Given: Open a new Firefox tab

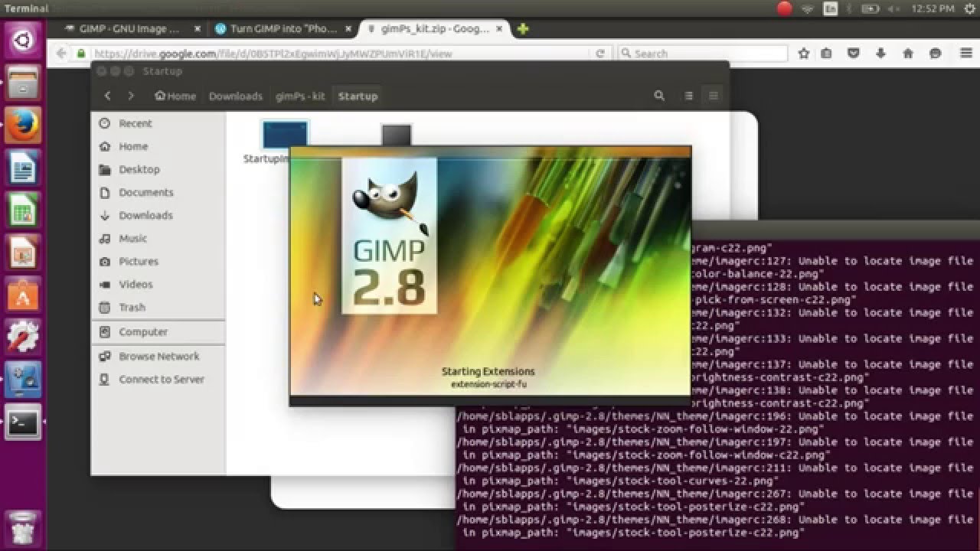Looking at the screenshot, I should pos(522,29).
